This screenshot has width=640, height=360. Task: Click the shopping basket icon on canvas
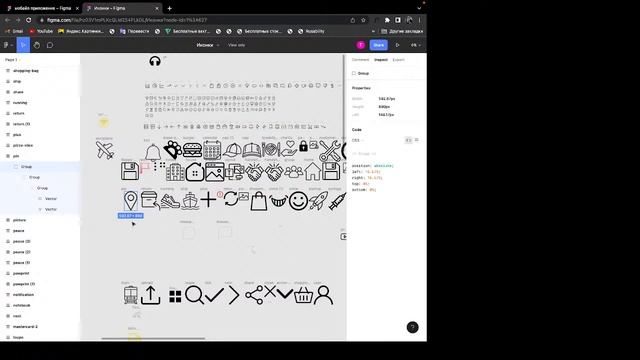pyautogui.click(x=303, y=296)
